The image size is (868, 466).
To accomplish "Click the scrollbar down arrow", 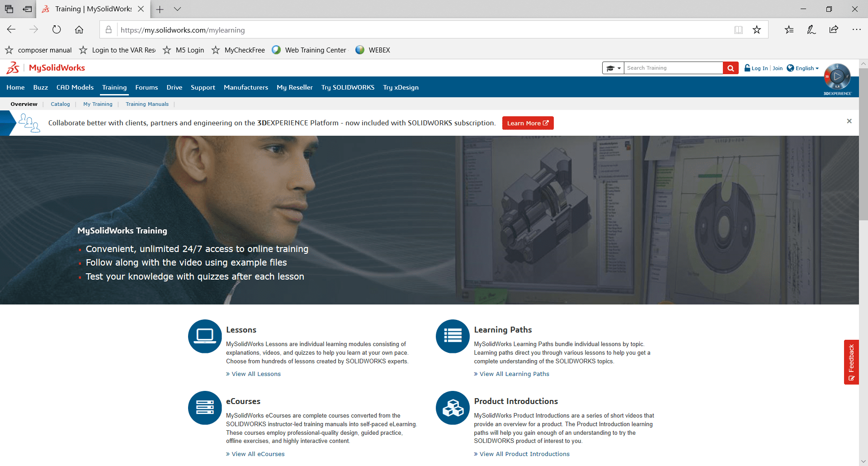I will pyautogui.click(x=863, y=461).
